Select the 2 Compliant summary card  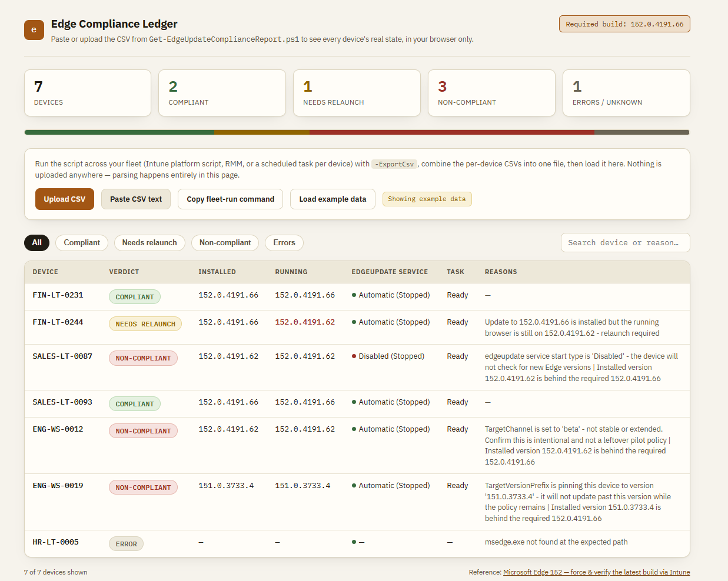(x=222, y=93)
